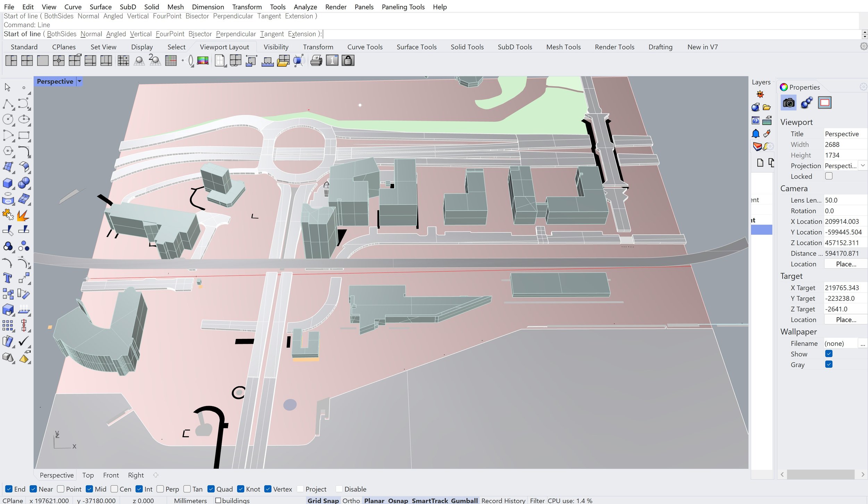Screen dimensions: 868x504
Task: Click the Explode tool
Action: pos(24,215)
